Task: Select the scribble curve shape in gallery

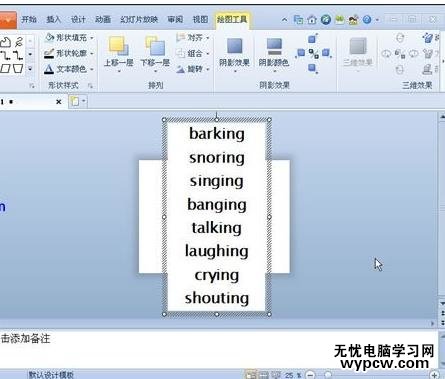Action: pos(19,42)
